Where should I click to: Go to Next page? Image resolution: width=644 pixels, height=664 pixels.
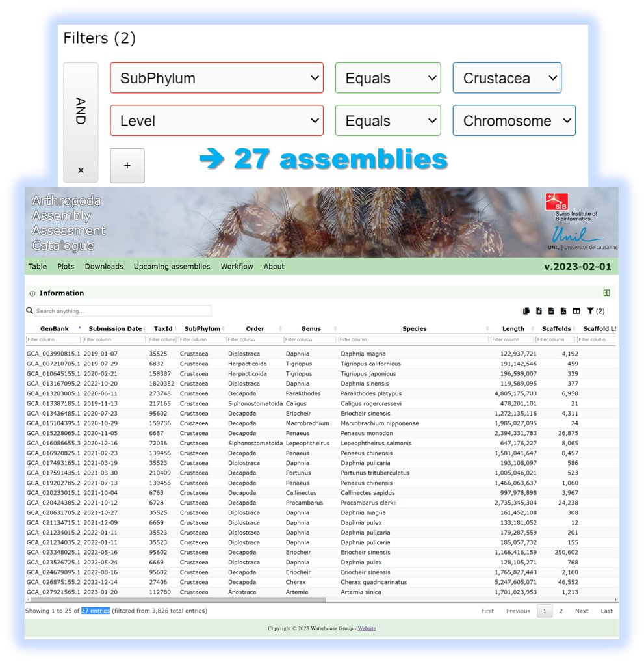pos(582,611)
